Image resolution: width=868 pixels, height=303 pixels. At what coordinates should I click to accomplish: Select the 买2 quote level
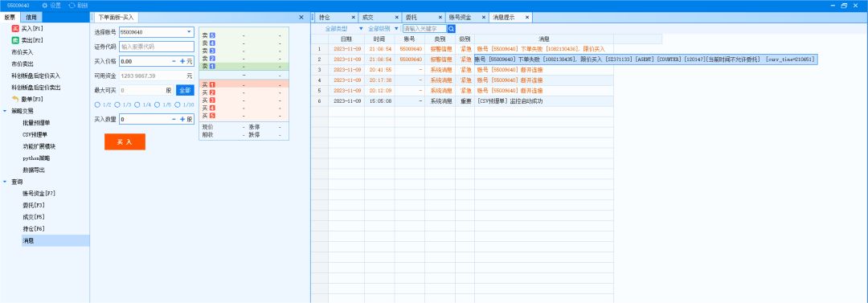(x=244, y=92)
